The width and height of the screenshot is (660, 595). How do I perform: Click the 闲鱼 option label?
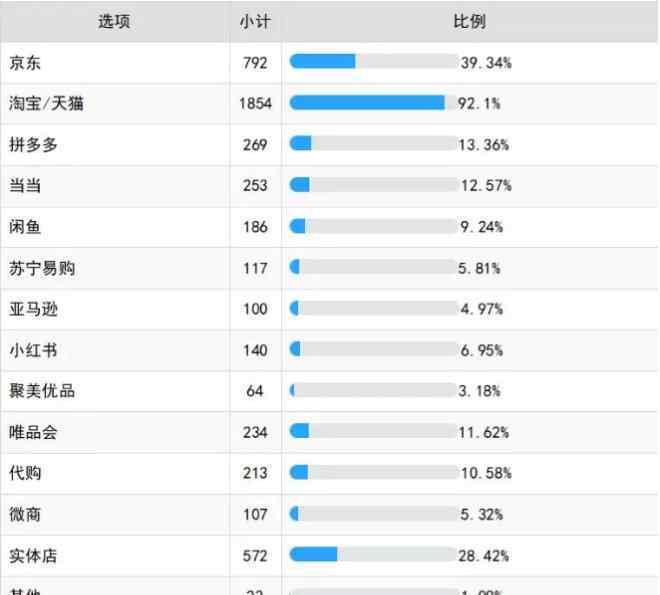[25, 227]
